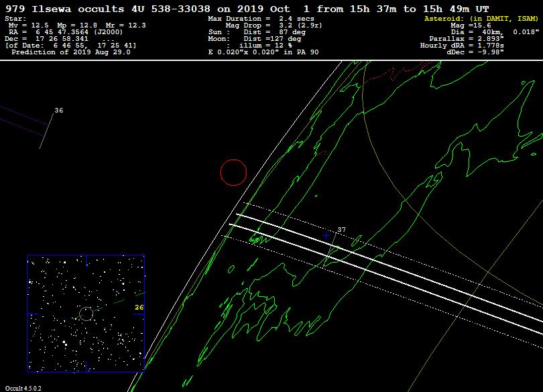This screenshot has height=392, width=543.
Task: Open the blue-bordered star chart inset
Action: click(x=86, y=314)
